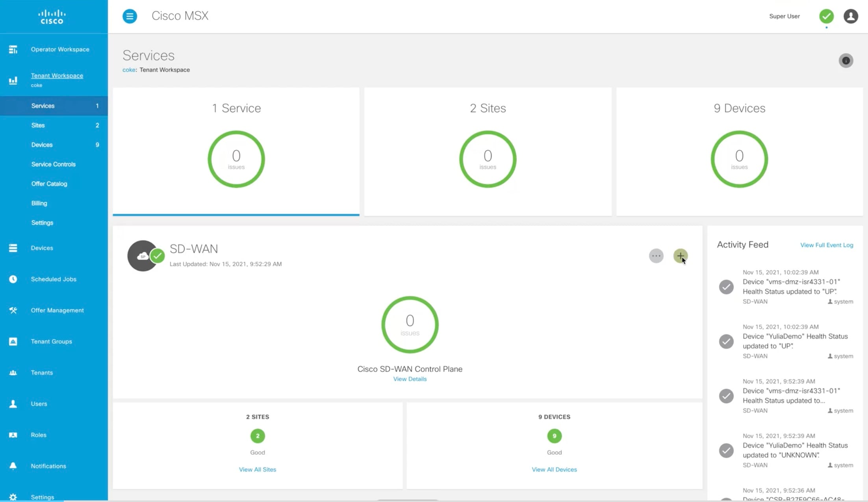868x502 pixels.
Task: Open the Tenant Workspace link
Action: 57,76
